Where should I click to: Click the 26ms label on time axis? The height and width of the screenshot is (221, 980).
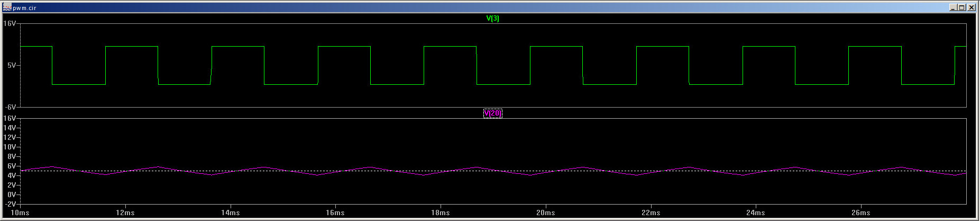point(861,213)
